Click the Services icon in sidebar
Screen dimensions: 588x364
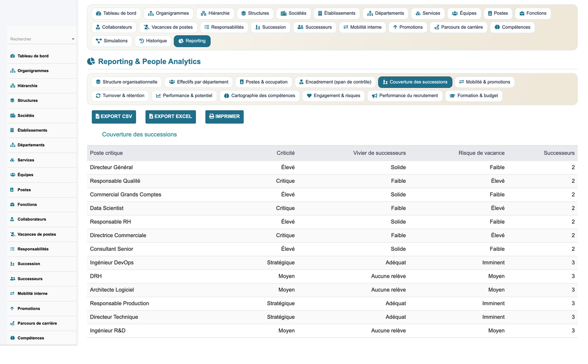12,160
